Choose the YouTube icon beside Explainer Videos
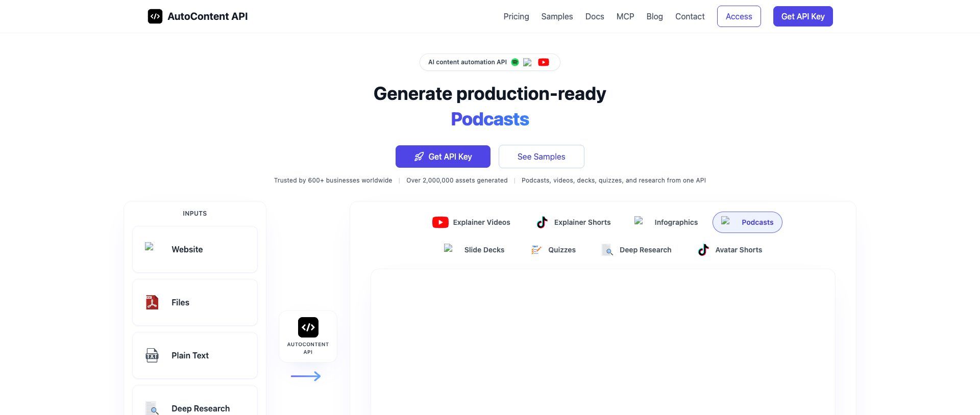 (440, 222)
